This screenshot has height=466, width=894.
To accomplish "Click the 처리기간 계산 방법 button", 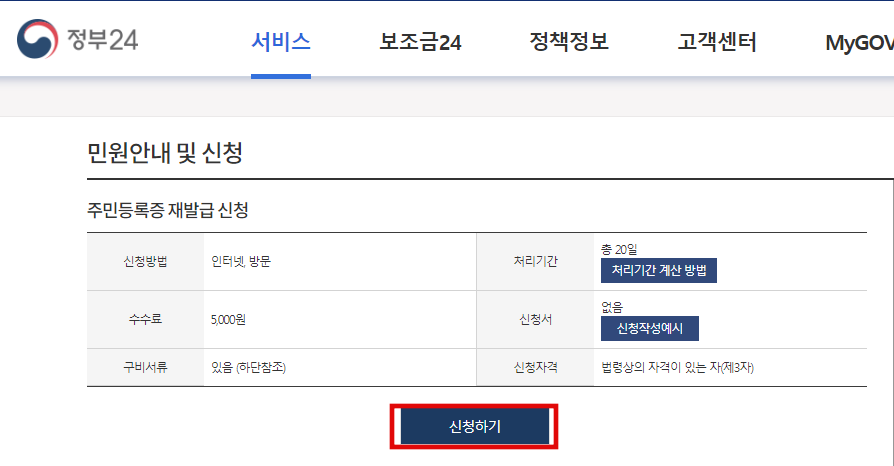I will point(659,270).
